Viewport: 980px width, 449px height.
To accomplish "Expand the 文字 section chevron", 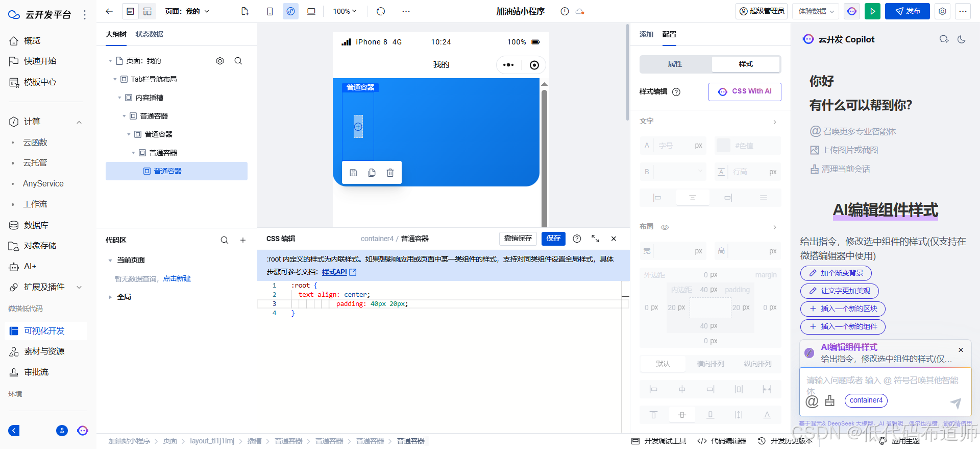I will (774, 122).
